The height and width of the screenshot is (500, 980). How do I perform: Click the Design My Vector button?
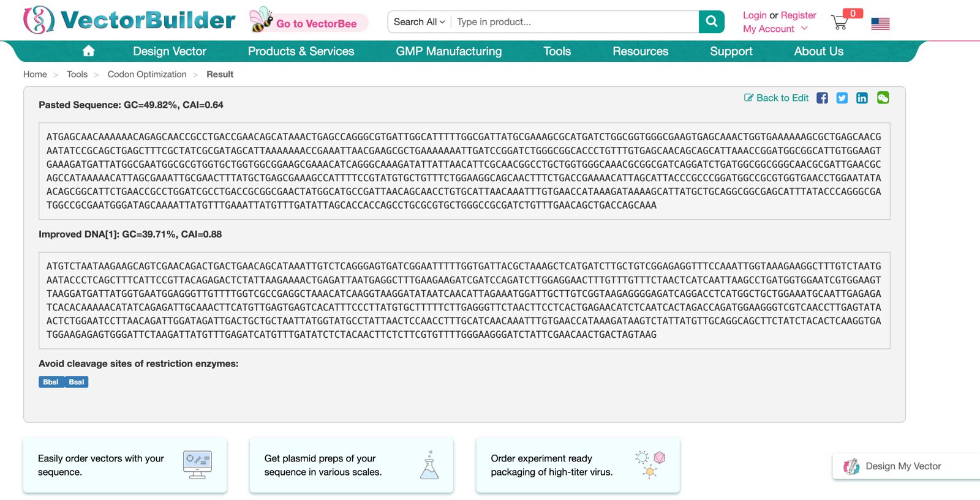[x=907, y=466]
